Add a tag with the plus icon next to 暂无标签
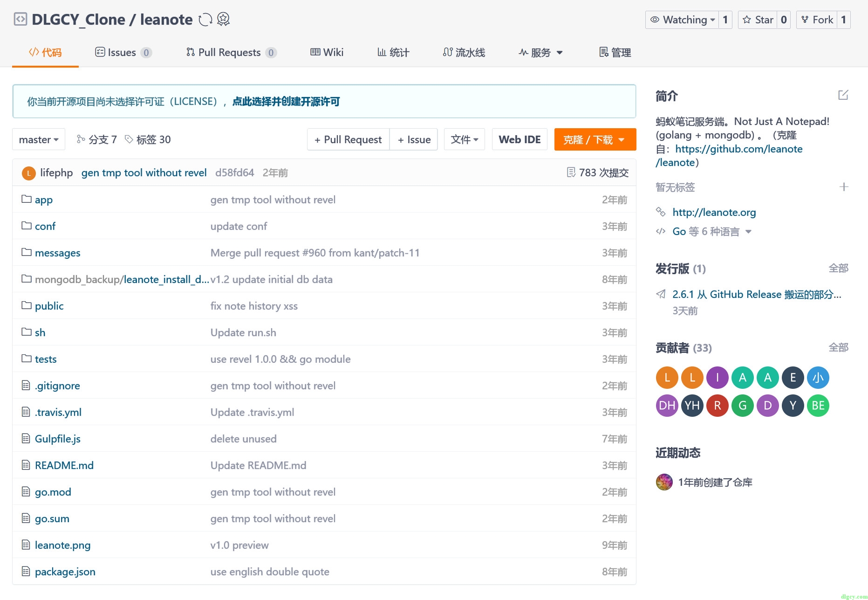 [844, 187]
